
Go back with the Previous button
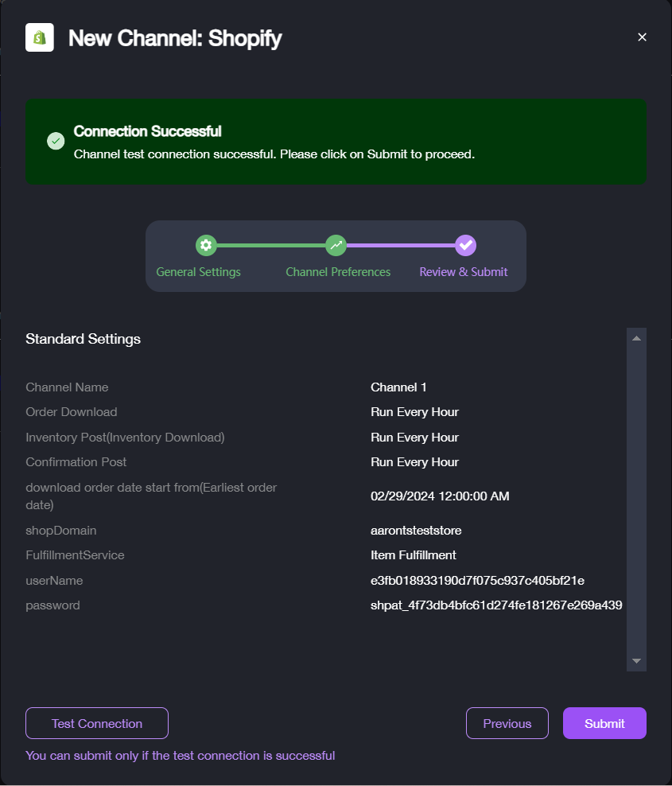tap(507, 723)
